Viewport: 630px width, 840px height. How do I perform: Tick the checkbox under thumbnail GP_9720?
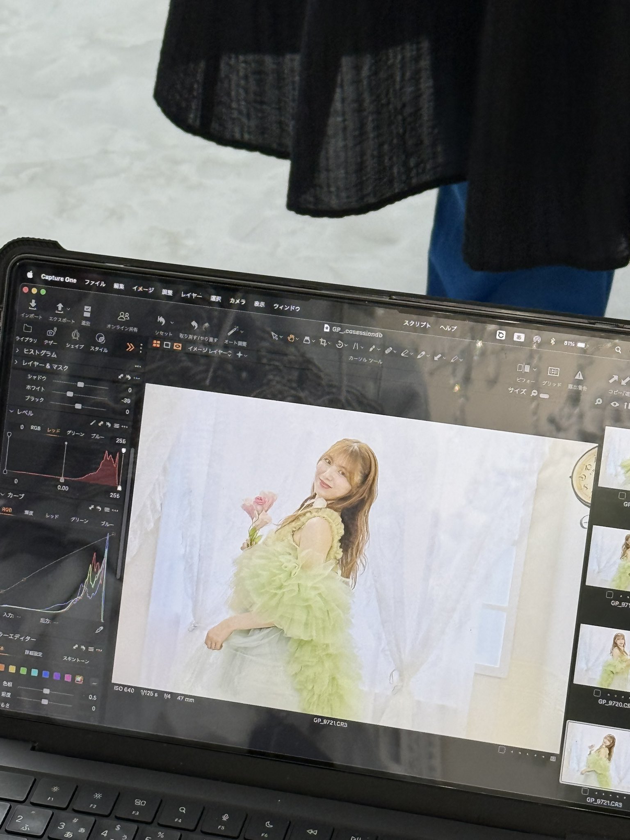click(x=597, y=693)
